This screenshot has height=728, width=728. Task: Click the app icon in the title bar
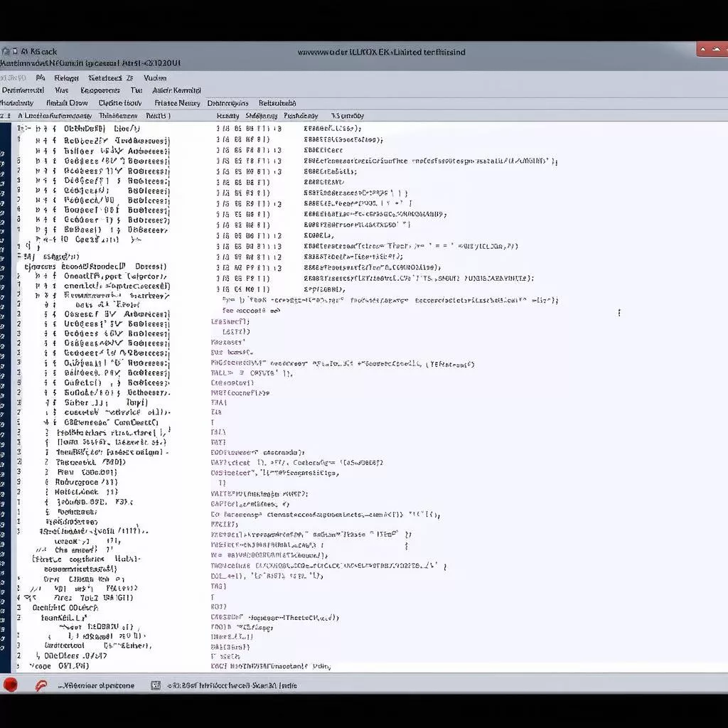pyautogui.click(x=6, y=51)
